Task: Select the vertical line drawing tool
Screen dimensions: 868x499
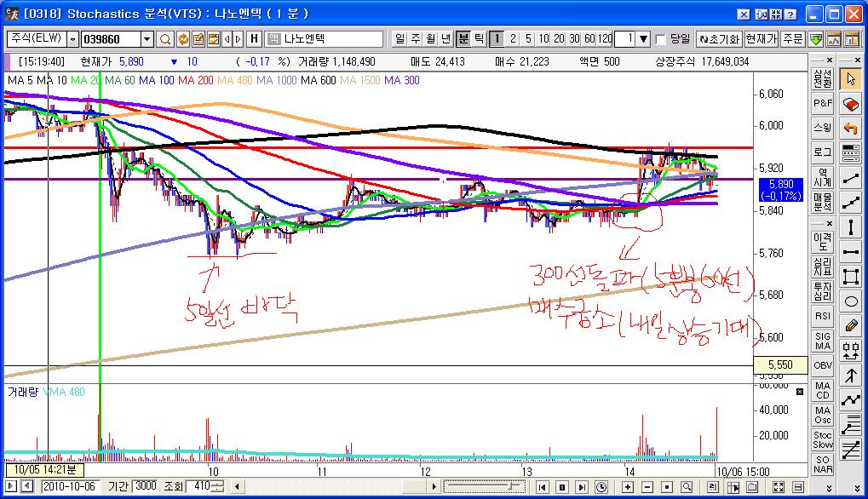Action: [x=850, y=227]
